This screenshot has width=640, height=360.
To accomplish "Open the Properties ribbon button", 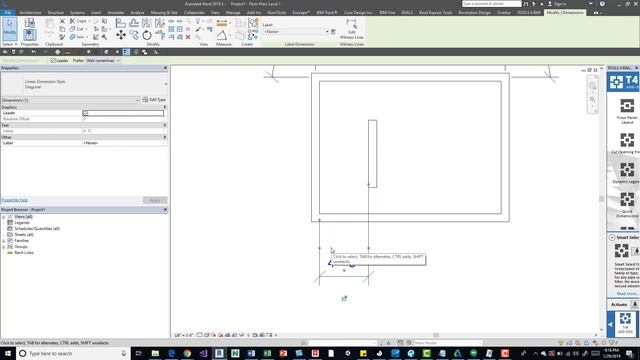I will (x=29, y=35).
